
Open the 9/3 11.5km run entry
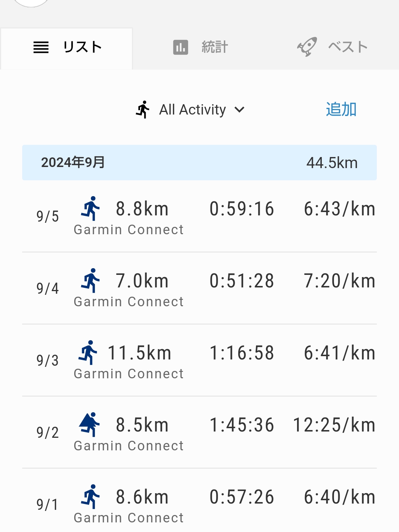(199, 361)
